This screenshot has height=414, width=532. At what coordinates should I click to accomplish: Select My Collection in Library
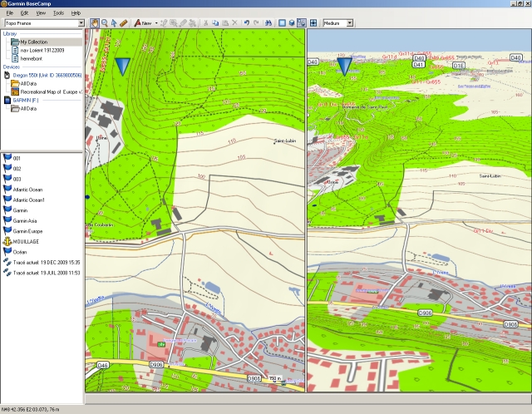tap(33, 42)
